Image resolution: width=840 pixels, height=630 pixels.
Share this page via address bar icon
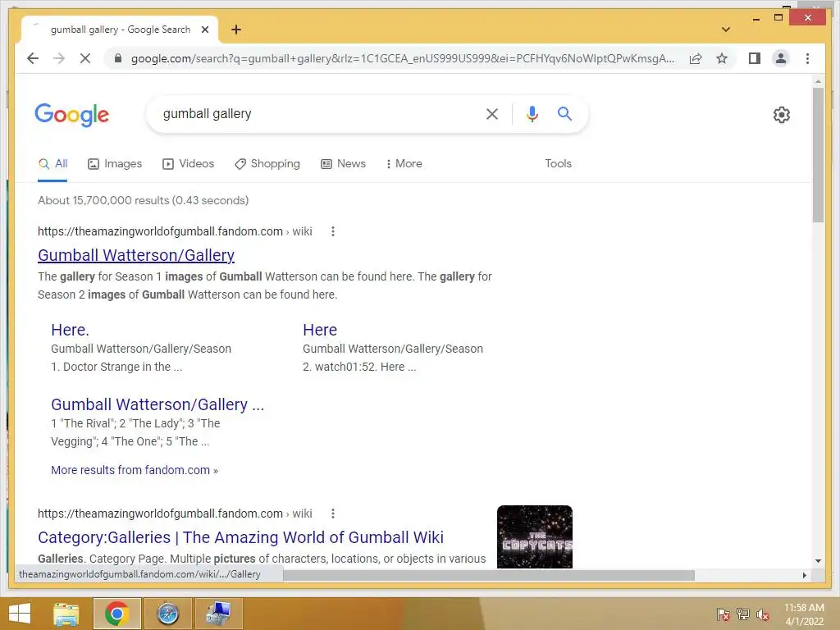696,58
